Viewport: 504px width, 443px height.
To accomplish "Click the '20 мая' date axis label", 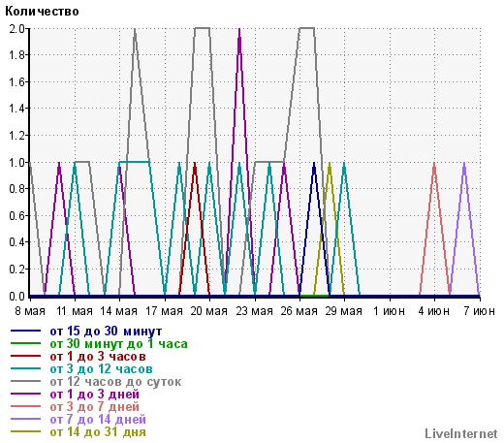I will [208, 311].
